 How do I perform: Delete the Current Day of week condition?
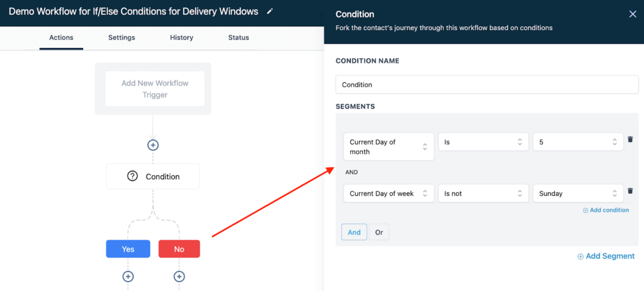tap(630, 191)
